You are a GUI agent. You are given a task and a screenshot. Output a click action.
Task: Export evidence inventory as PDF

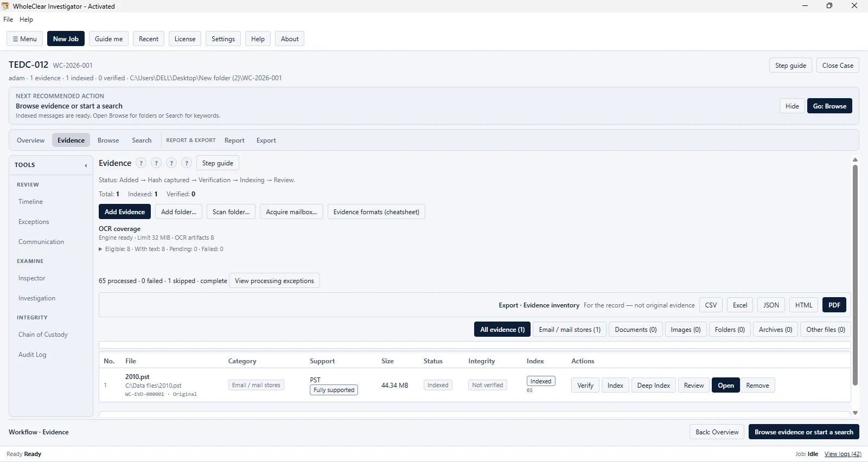point(834,305)
